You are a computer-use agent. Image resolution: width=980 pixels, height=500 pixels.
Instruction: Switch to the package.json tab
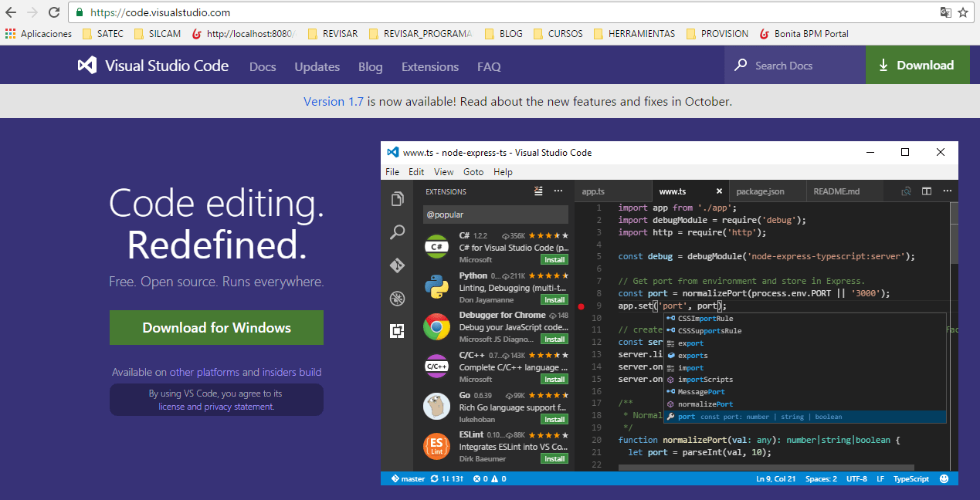766,191
